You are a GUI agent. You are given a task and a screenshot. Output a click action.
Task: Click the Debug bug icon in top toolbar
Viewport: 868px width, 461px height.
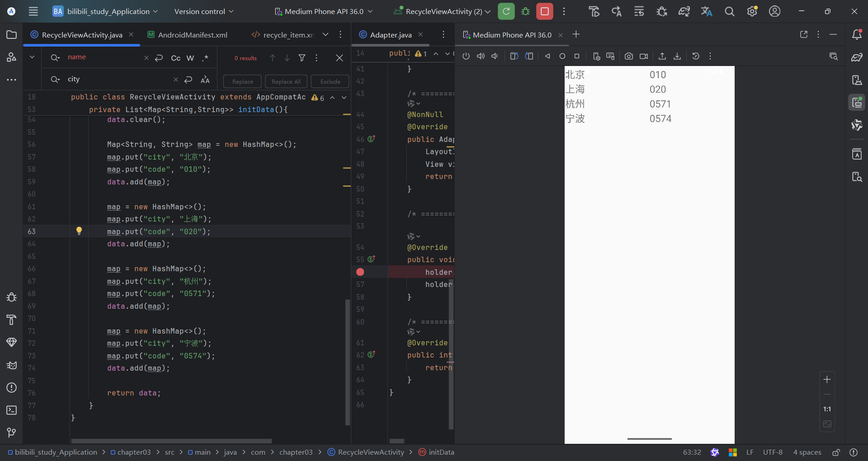pyautogui.click(x=525, y=11)
